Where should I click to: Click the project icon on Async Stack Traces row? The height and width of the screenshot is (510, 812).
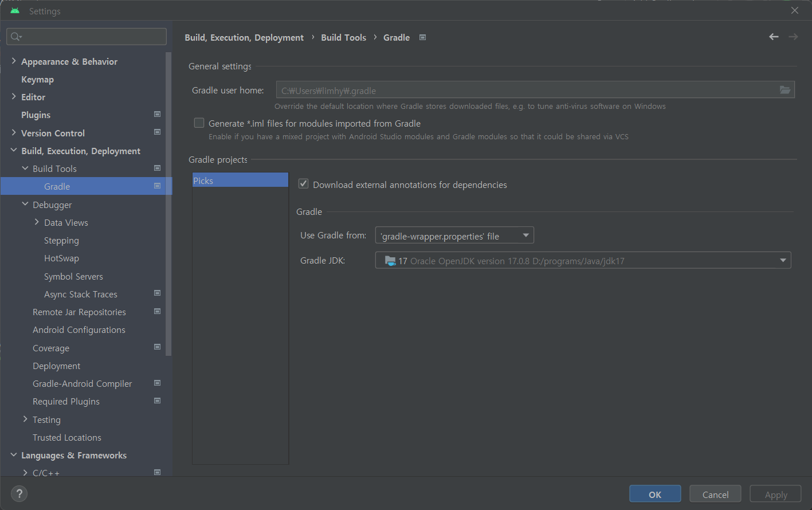[158, 293]
